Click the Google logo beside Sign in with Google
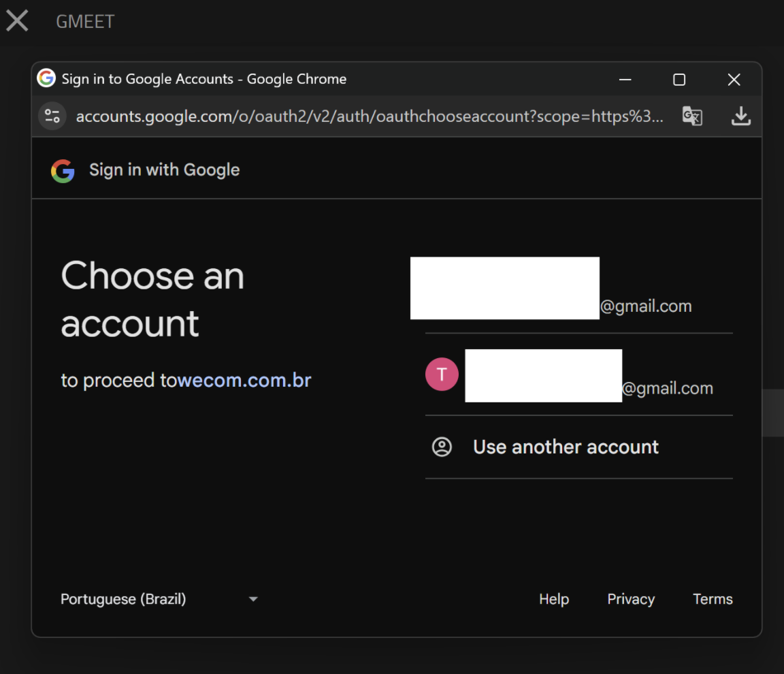Screen dimensions: 784x674 (63, 170)
